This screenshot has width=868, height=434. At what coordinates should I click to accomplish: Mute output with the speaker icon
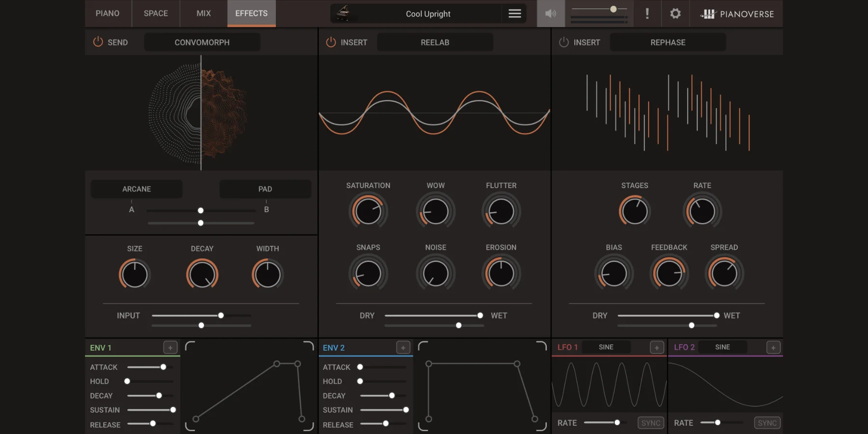coord(550,14)
